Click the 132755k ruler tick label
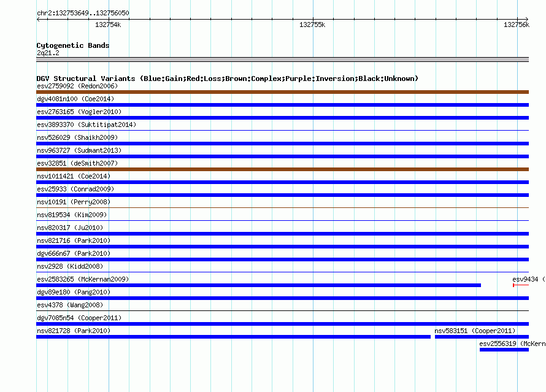546x392 pixels. point(312,25)
